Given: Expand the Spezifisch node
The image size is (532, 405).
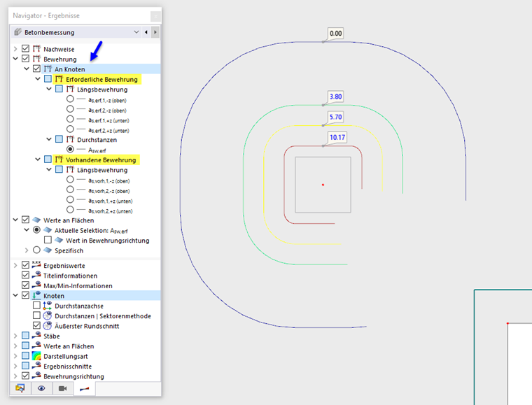Looking at the screenshot, I should [x=27, y=250].
